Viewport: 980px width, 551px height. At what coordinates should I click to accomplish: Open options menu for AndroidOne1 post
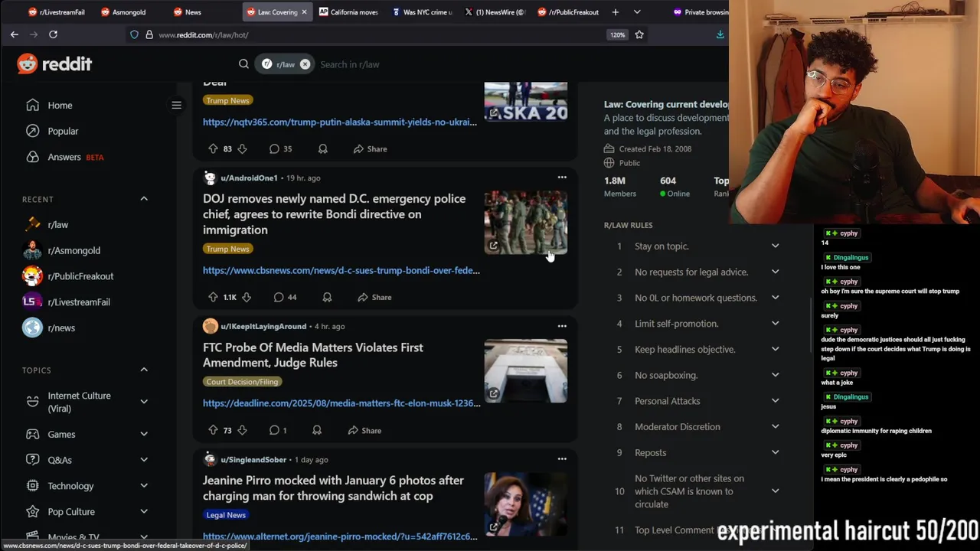562,178
